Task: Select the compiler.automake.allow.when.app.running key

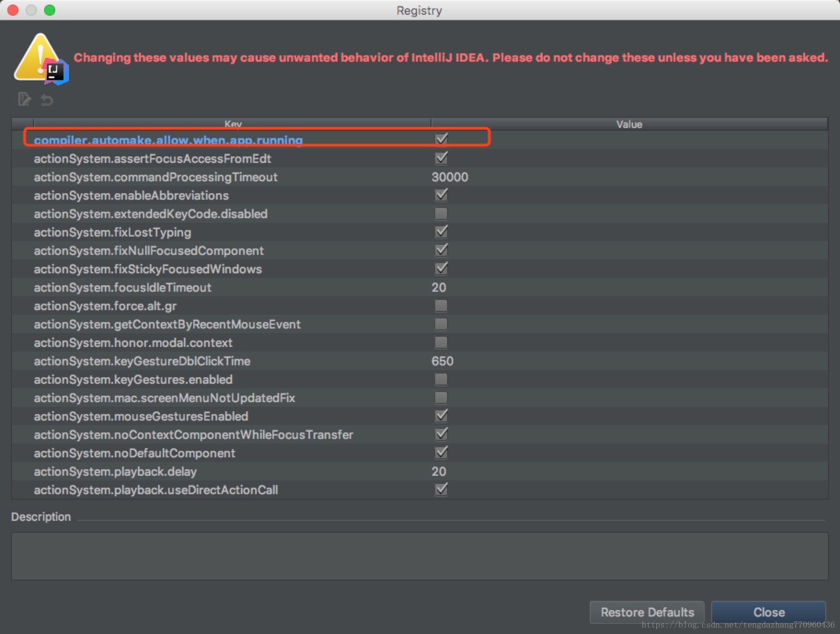Action: coord(168,140)
